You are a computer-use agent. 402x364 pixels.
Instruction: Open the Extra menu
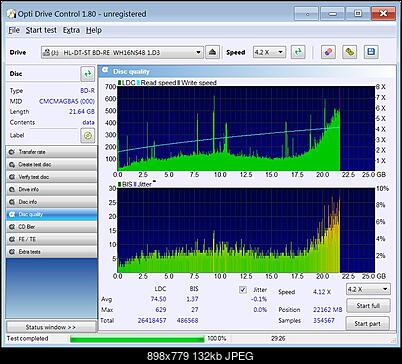[71, 30]
